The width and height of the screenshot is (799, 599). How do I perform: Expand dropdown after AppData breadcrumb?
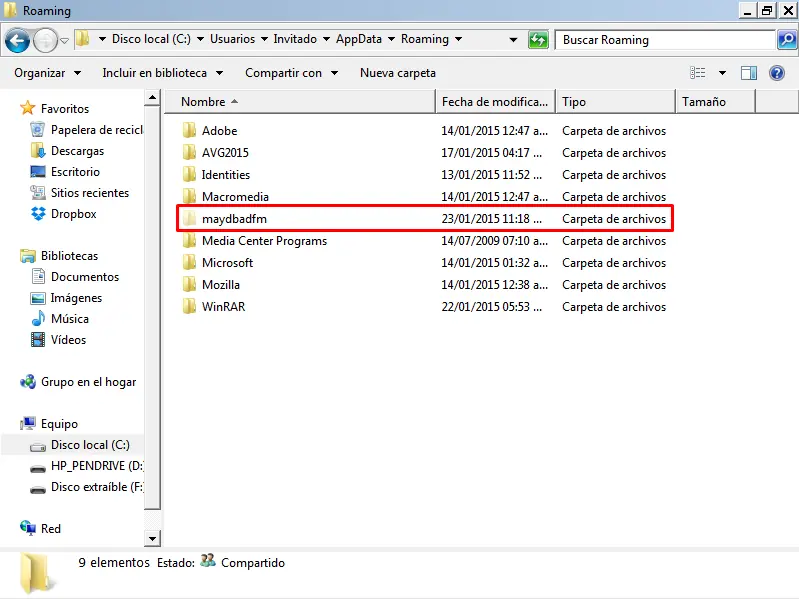click(391, 39)
